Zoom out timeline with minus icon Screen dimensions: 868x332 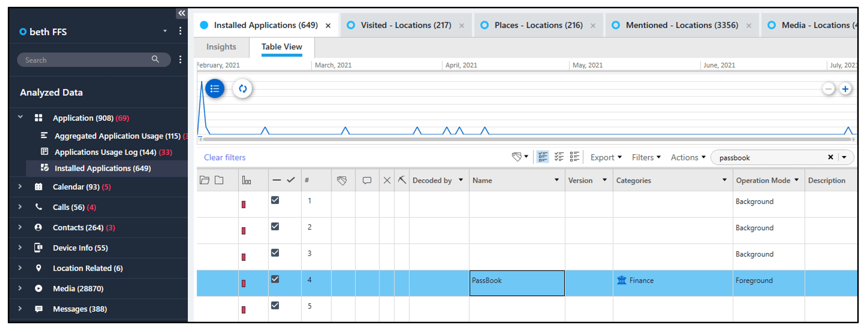coord(828,89)
